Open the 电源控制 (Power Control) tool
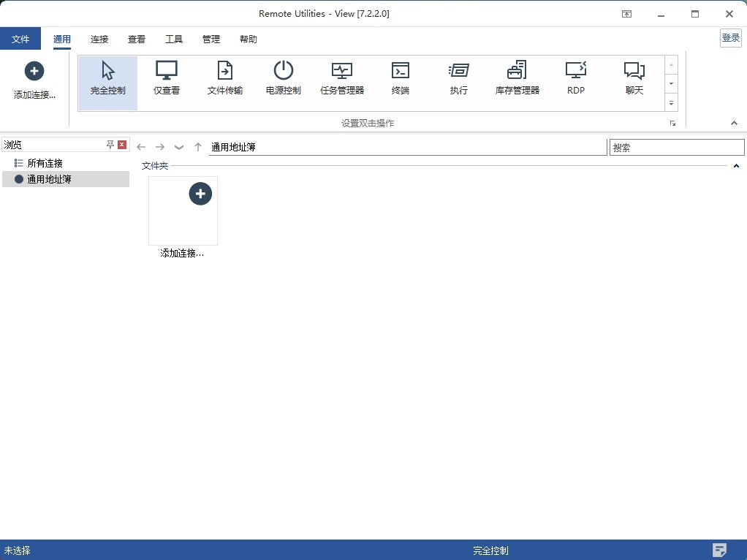The height and width of the screenshot is (560, 747). coord(283,79)
